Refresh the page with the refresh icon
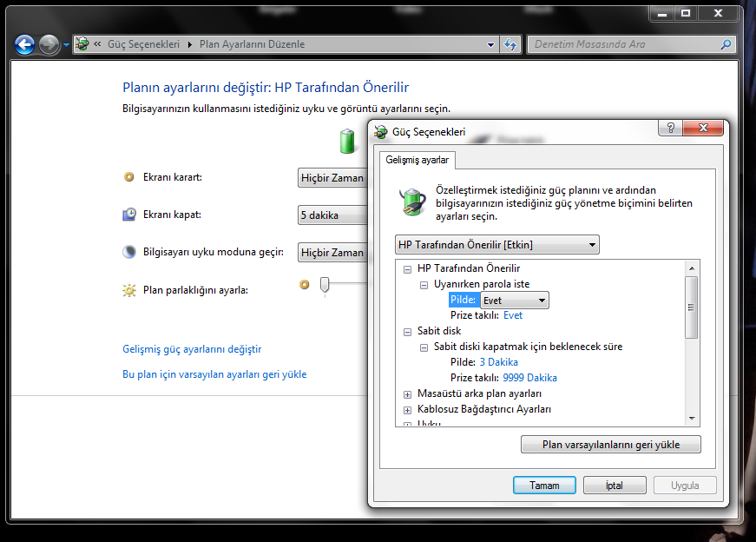Viewport: 756px width, 542px height. click(510, 44)
